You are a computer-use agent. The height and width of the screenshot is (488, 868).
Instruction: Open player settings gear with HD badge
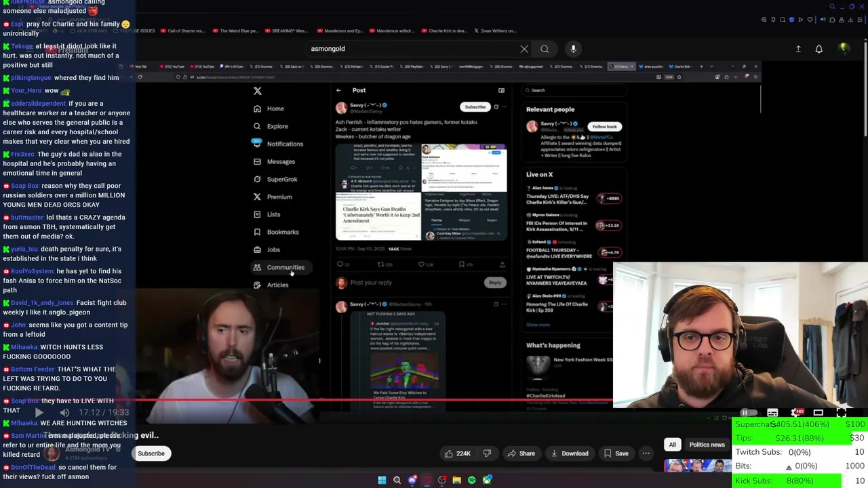tap(797, 412)
